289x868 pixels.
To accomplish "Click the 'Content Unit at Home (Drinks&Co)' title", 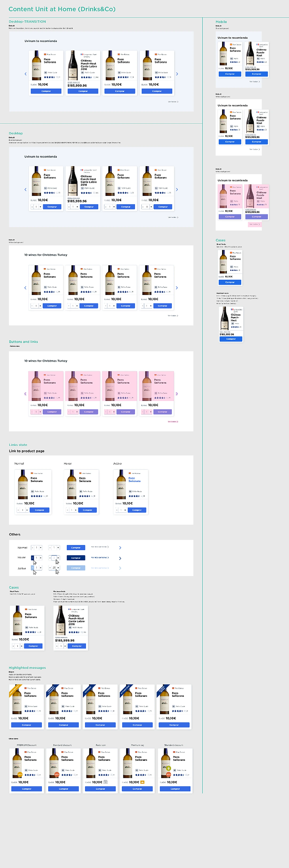I will coord(62,9).
